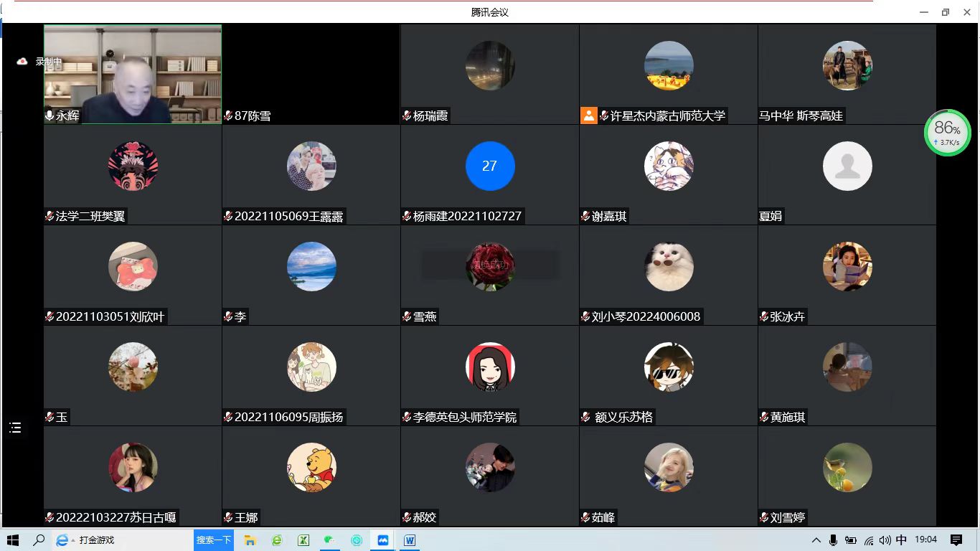The height and width of the screenshot is (551, 980).
Task: Toggle the Chinese input mode indicator
Action: point(902,540)
